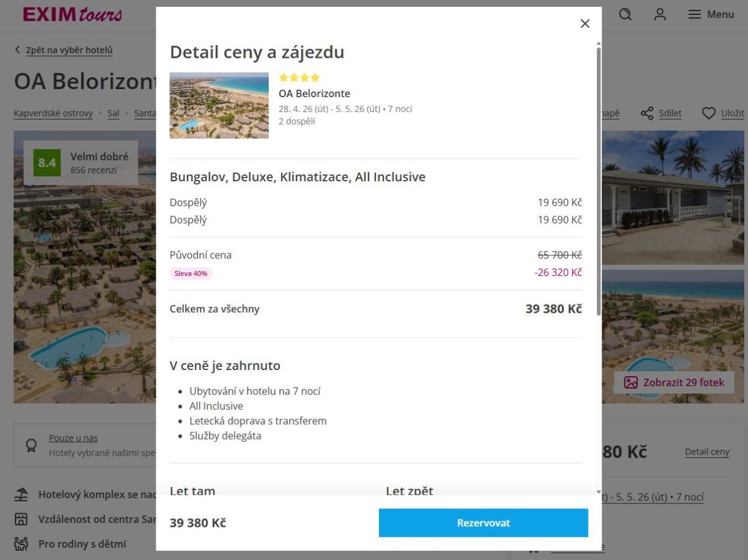748x560 pixels.
Task: Open the Detail ceny link
Action: click(706, 452)
